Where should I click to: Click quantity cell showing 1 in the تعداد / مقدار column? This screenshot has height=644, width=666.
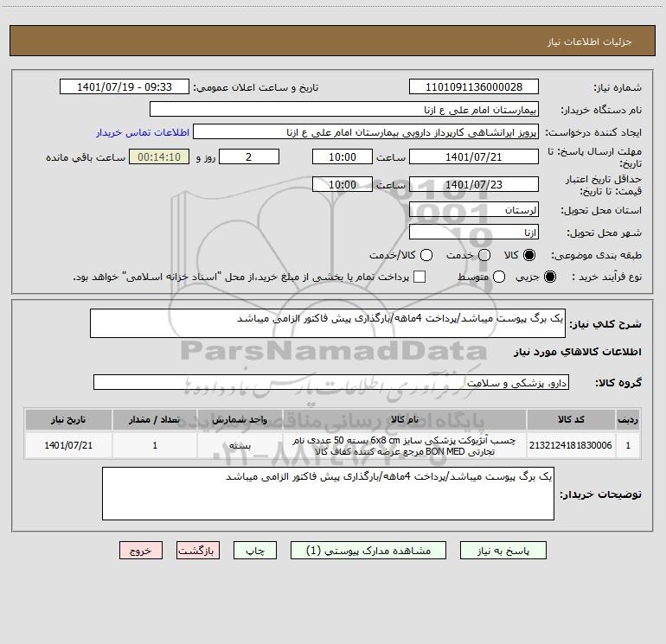tap(155, 445)
